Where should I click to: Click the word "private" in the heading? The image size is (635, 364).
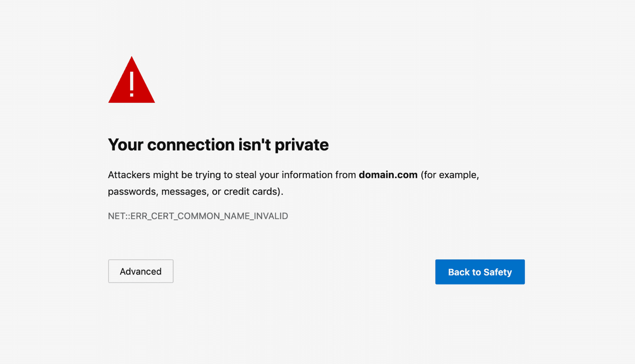pos(302,145)
